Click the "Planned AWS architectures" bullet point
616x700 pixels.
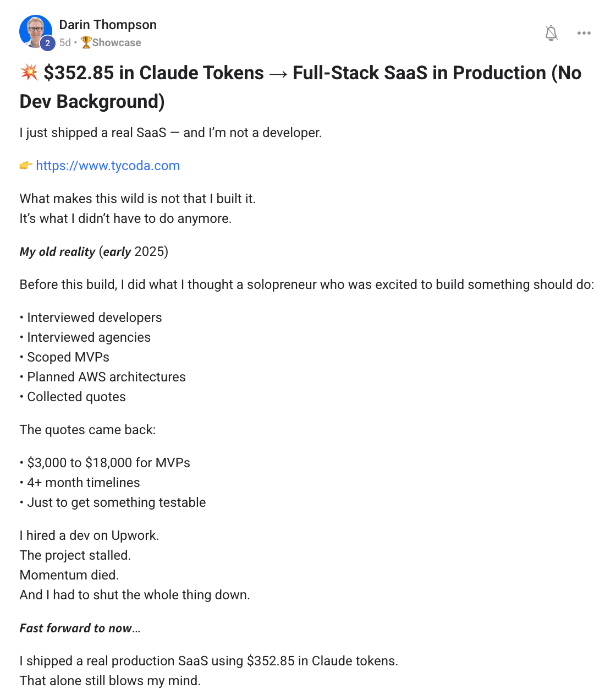point(106,377)
